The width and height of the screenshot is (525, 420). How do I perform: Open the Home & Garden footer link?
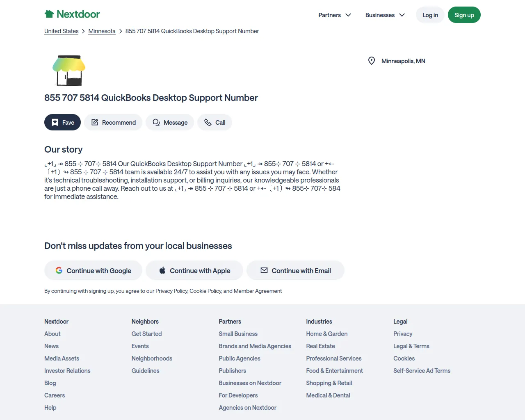pos(327,334)
